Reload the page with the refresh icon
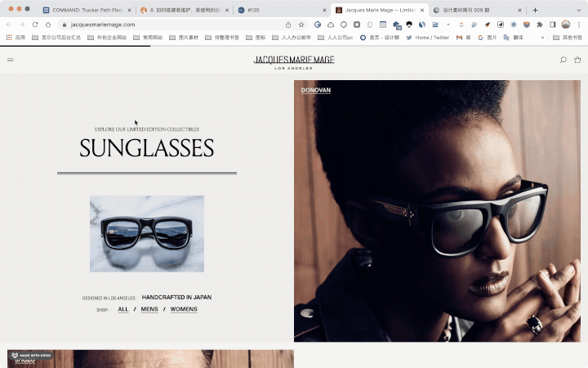588x368 pixels. (35, 25)
